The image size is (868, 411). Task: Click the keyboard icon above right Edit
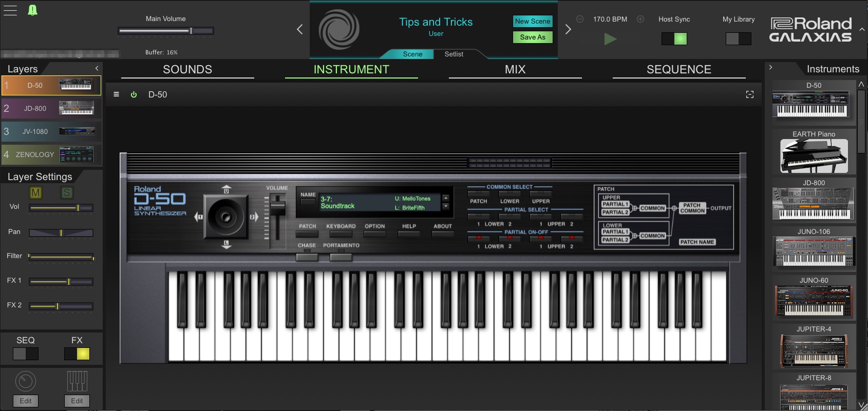coord(77,381)
